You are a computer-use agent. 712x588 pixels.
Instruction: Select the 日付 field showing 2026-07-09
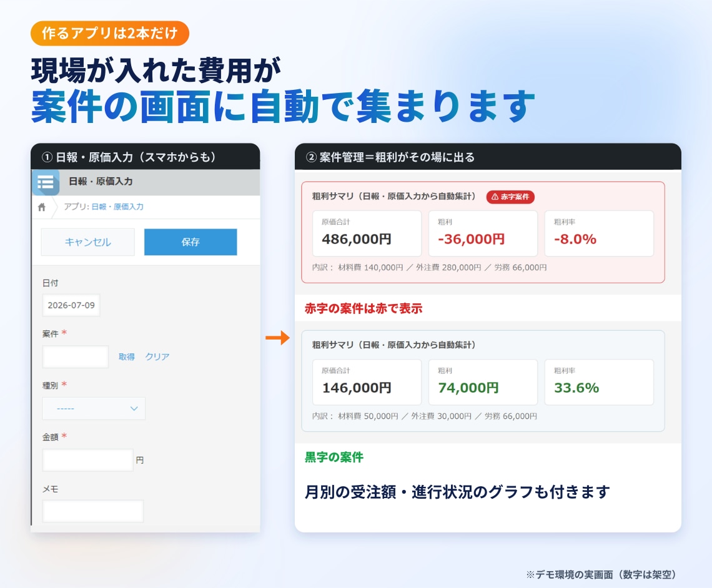pyautogui.click(x=71, y=305)
